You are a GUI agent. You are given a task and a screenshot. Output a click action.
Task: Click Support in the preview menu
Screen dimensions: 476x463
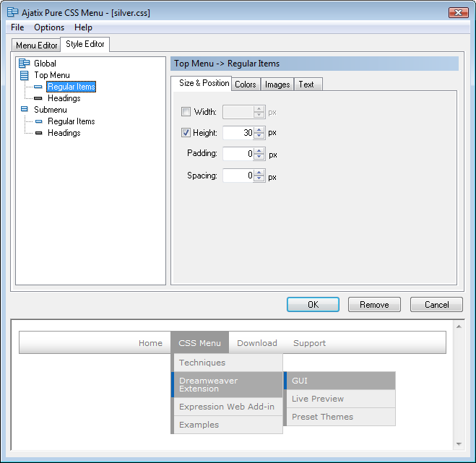tap(309, 343)
